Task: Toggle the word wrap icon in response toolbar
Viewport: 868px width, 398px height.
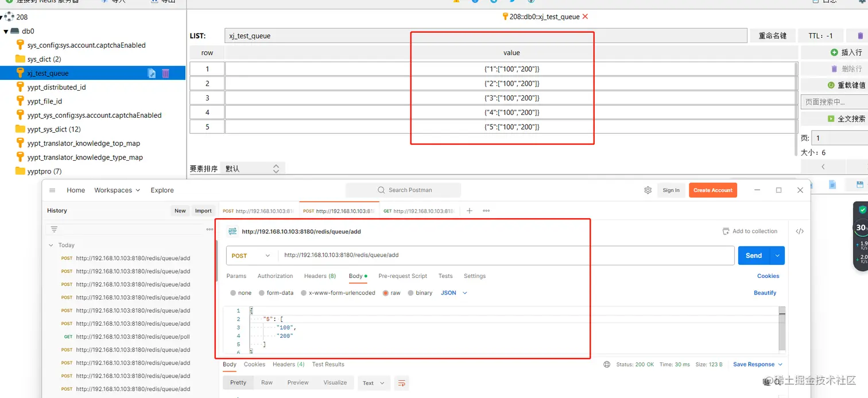Action: [402, 383]
